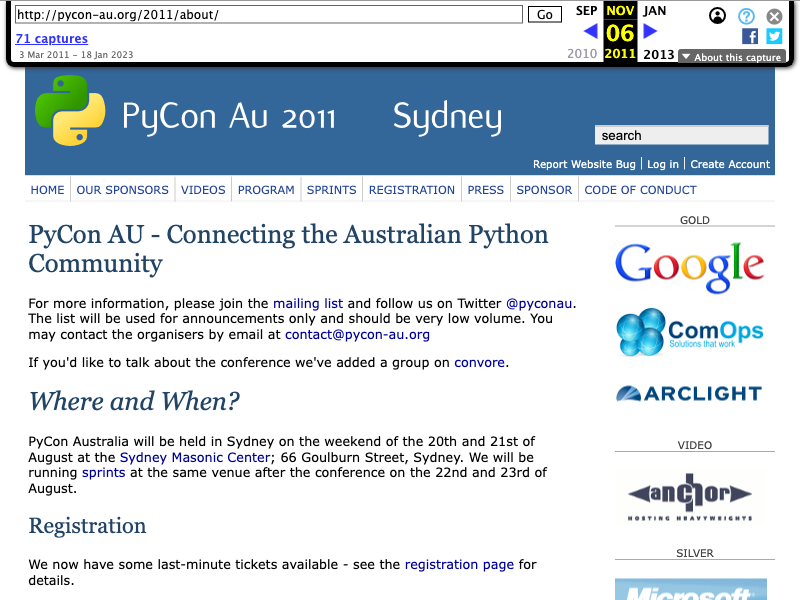Open the @pyconau Twitter link
Viewport: 800px width, 600px height.
click(539, 304)
